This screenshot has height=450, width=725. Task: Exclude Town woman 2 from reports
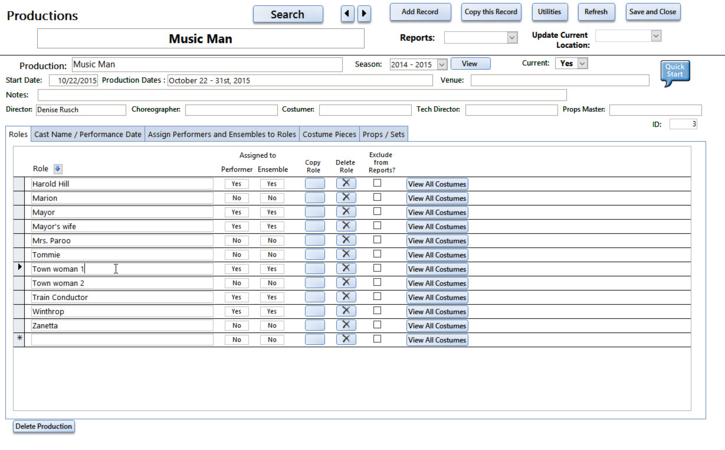377,283
